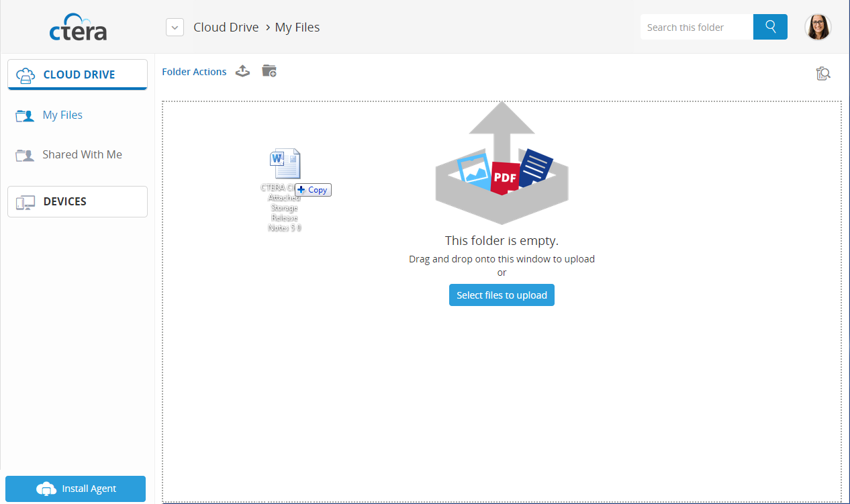This screenshot has height=504, width=850.
Task: Click the Devices panel icon
Action: pos(25,201)
